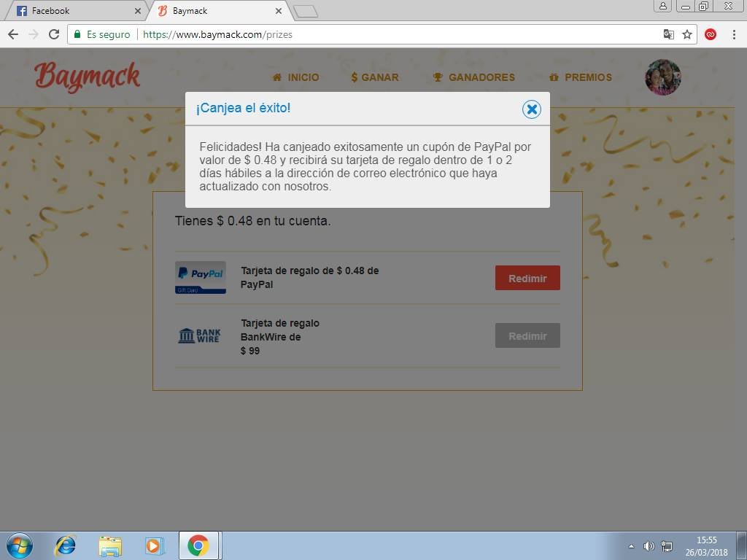Click 'Tarjeta de regalo de $ 0.48 de PayPal' label
The image size is (747, 560).
(x=309, y=278)
